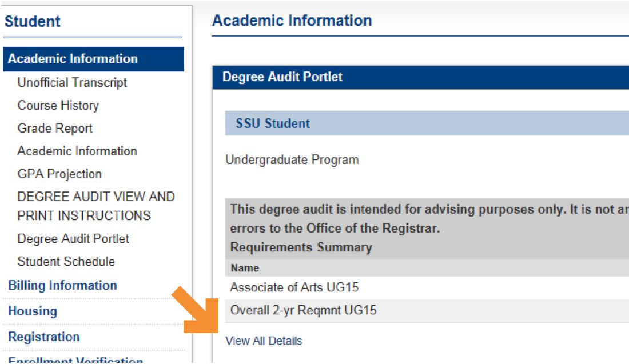The height and width of the screenshot is (364, 629).
Task: Expand the Housing menu section
Action: (33, 311)
